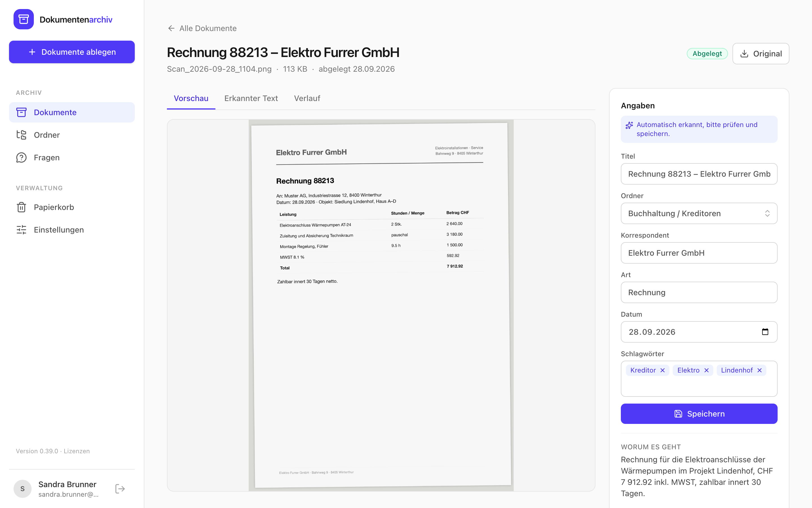Open the Verlauf tab
Image resolution: width=812 pixels, height=508 pixels.
[307, 98]
